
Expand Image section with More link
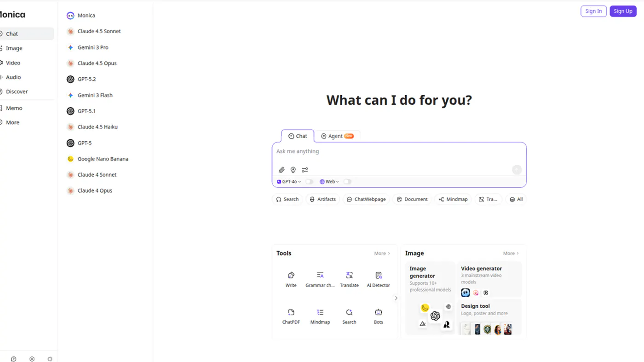[511, 253]
